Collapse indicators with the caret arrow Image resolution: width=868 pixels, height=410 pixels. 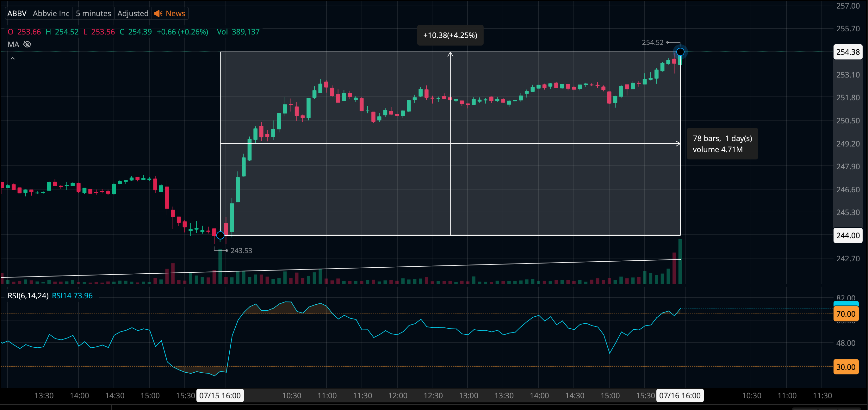[x=12, y=59]
